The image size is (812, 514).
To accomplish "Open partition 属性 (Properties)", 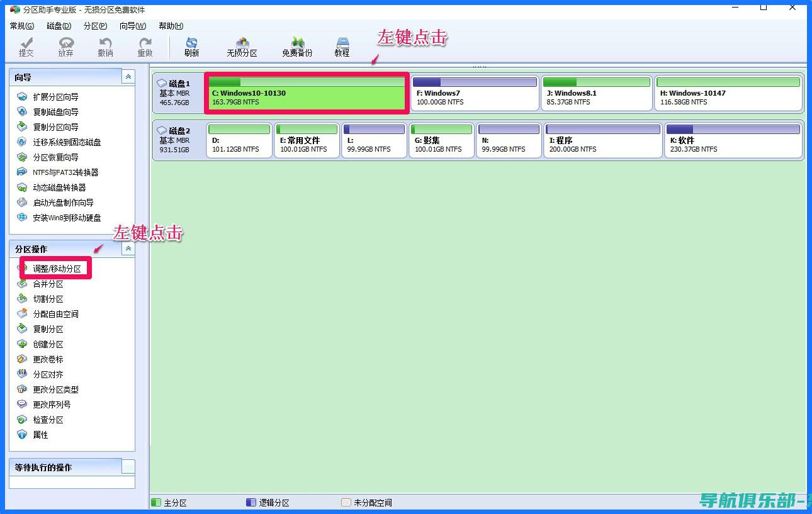I will (33, 435).
